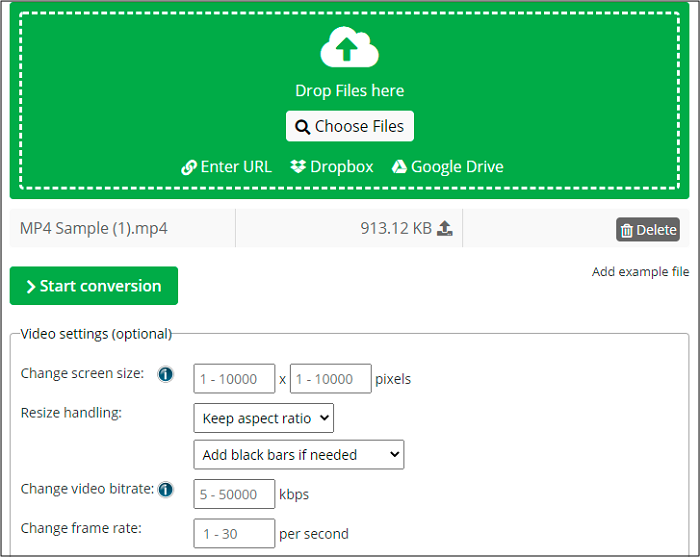The height and width of the screenshot is (557, 700).
Task: Open the Add black bars if needed dropdown
Action: [298, 455]
